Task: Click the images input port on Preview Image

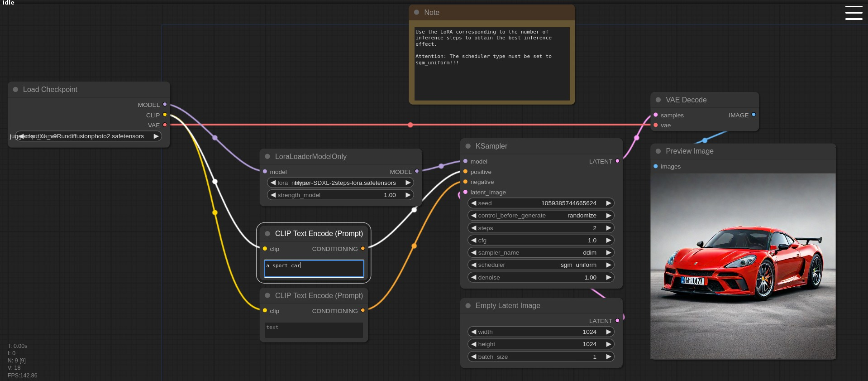Action: pyautogui.click(x=656, y=166)
